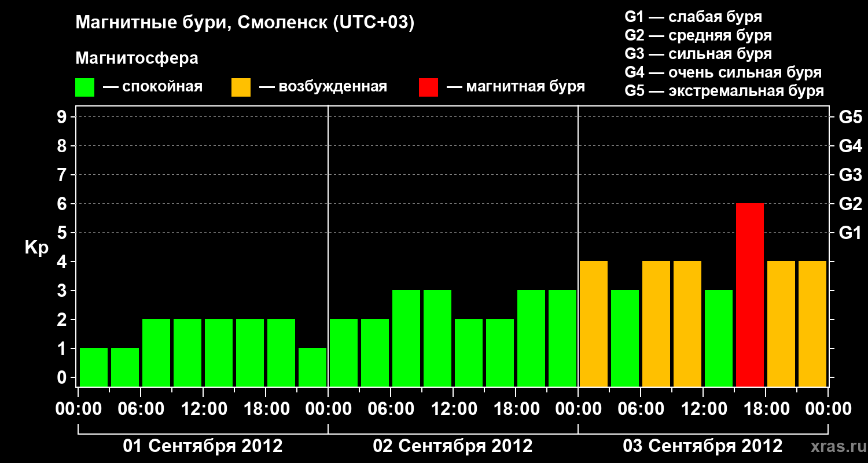Click the green 'спокойная' legend swatch
Screen dimensions: 868x463
tap(85, 87)
